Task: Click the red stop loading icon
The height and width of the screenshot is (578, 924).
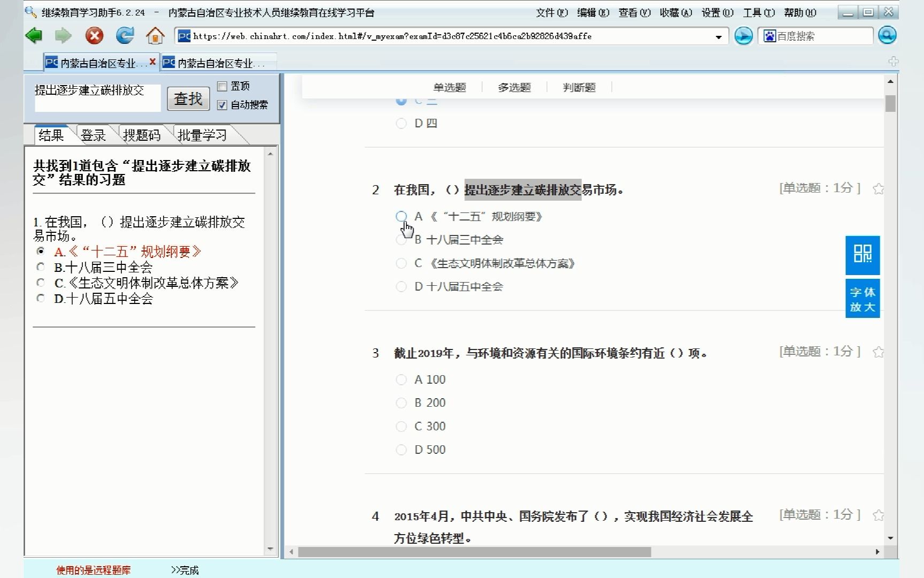Action: 95,36
